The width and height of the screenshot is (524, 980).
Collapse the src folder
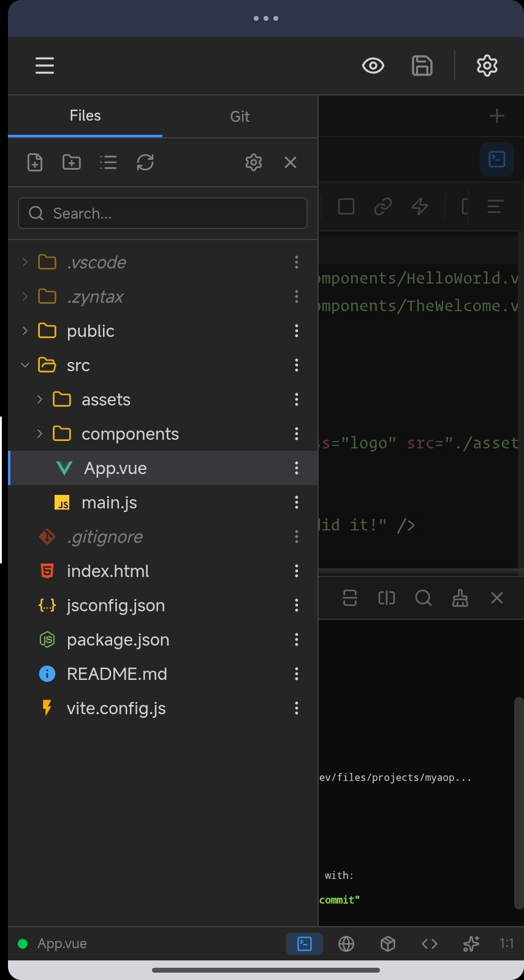coord(25,365)
